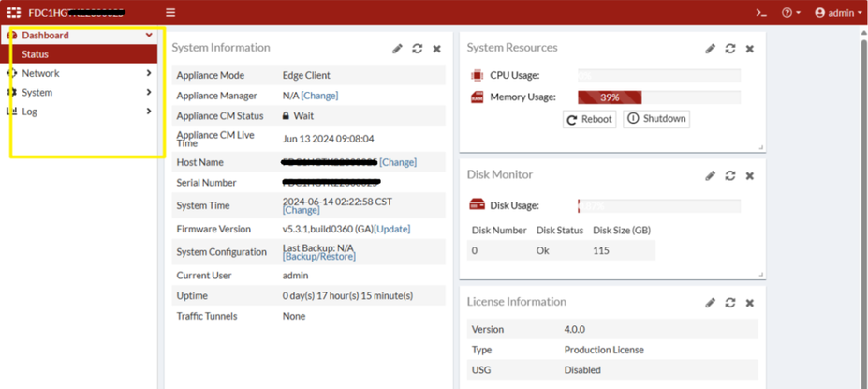Close the License Information widget
868x389 pixels.
(749, 303)
